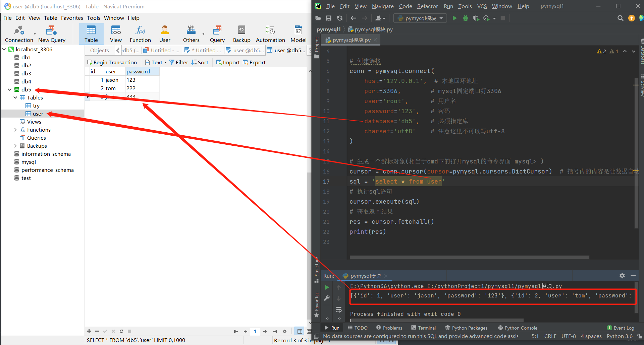Expand the Functions node under db5
This screenshot has height=345, width=644.
click(15, 130)
